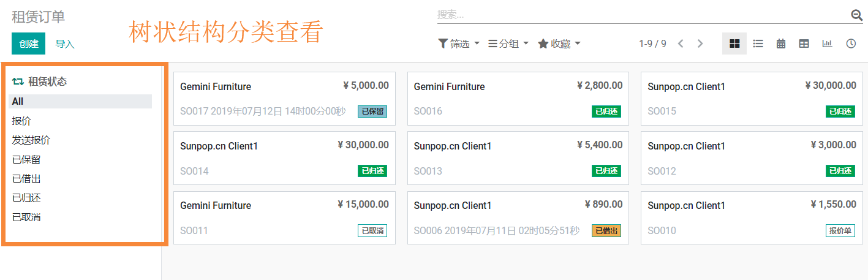Switch to pivot table view icon

804,44
